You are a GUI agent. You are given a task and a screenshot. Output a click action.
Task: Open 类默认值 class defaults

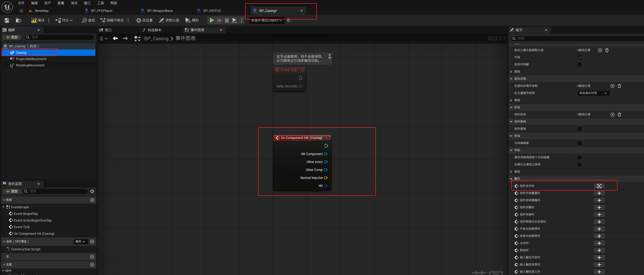[169, 20]
